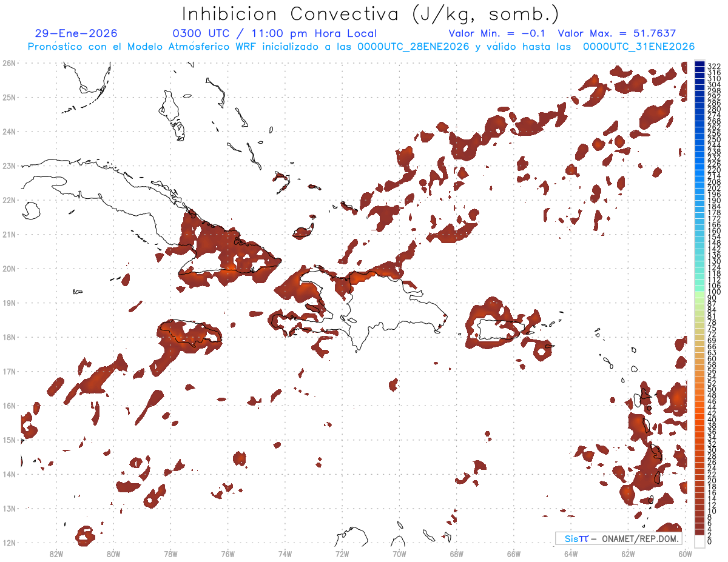728x562 pixels.
Task: Click the '74W' longitude axis label
Action: coord(285,553)
